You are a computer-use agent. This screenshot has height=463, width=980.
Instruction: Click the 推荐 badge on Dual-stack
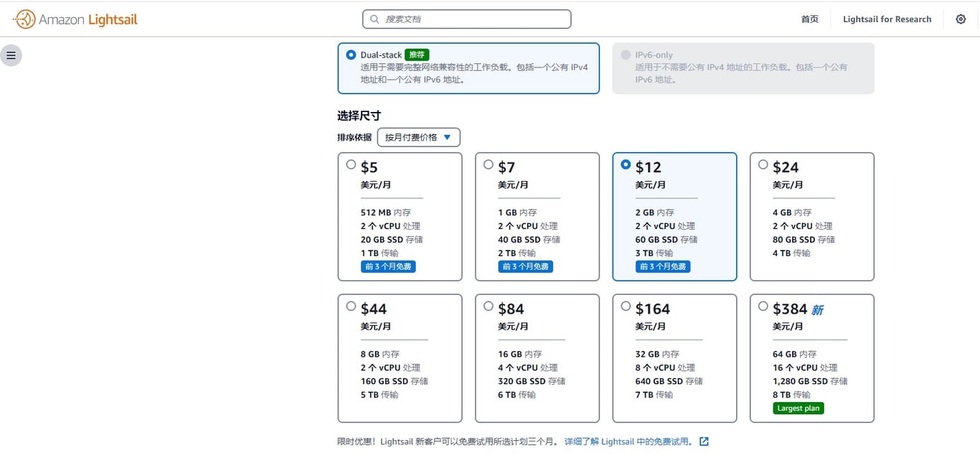(417, 55)
